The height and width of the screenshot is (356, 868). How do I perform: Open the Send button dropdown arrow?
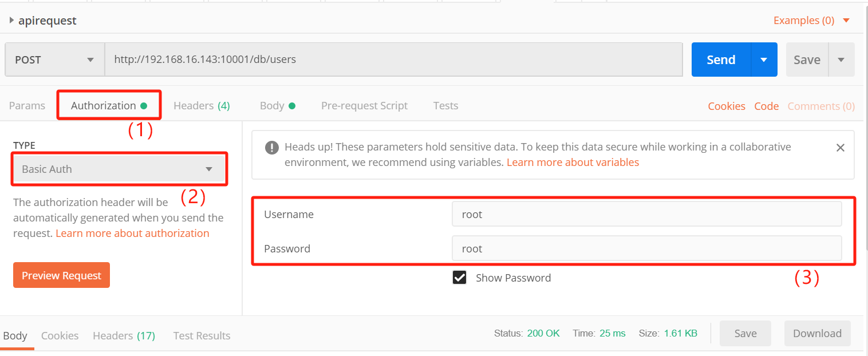(x=763, y=60)
